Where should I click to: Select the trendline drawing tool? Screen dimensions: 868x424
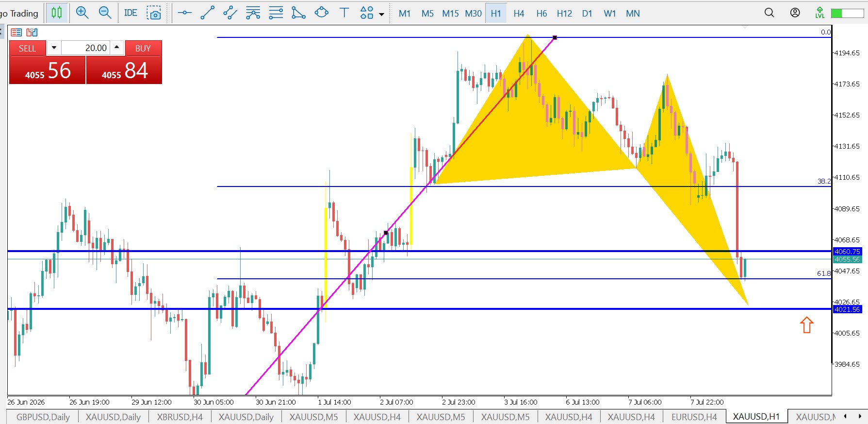point(207,13)
